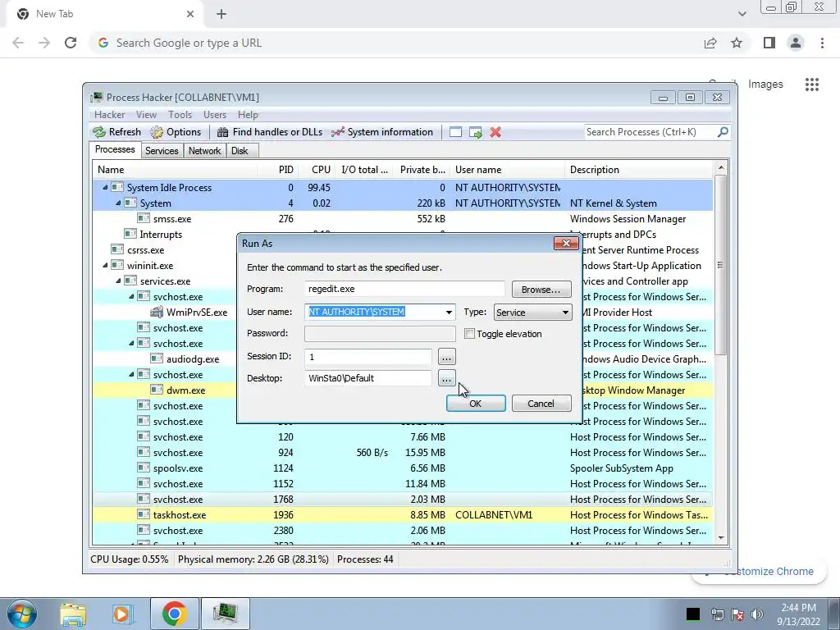The height and width of the screenshot is (630, 840).
Task: Open the Google apps grid icon
Action: pyautogui.click(x=812, y=84)
